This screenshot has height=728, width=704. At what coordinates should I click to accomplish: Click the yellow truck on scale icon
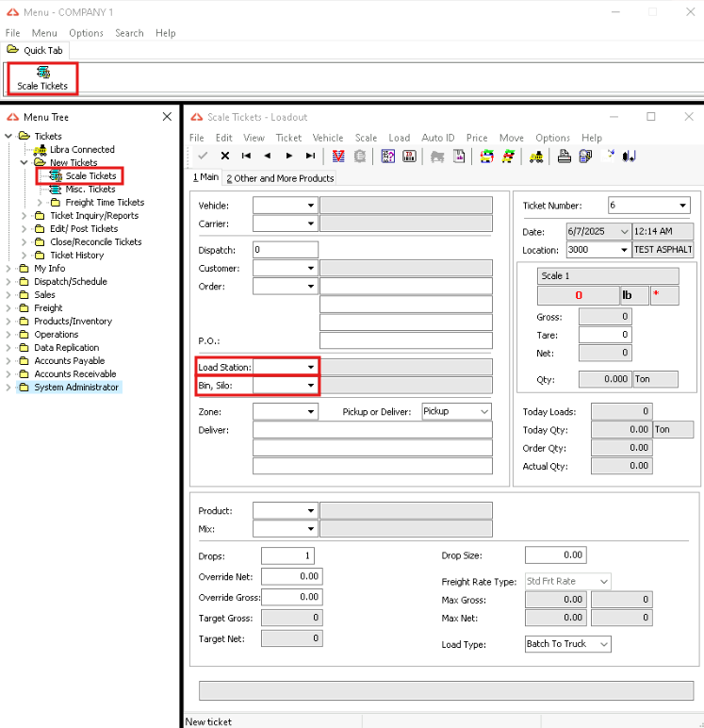coord(536,157)
